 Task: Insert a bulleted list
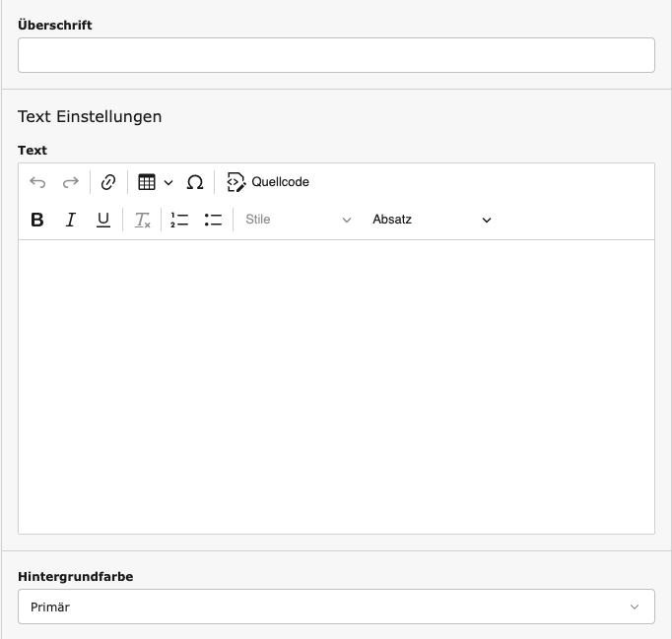(x=213, y=220)
